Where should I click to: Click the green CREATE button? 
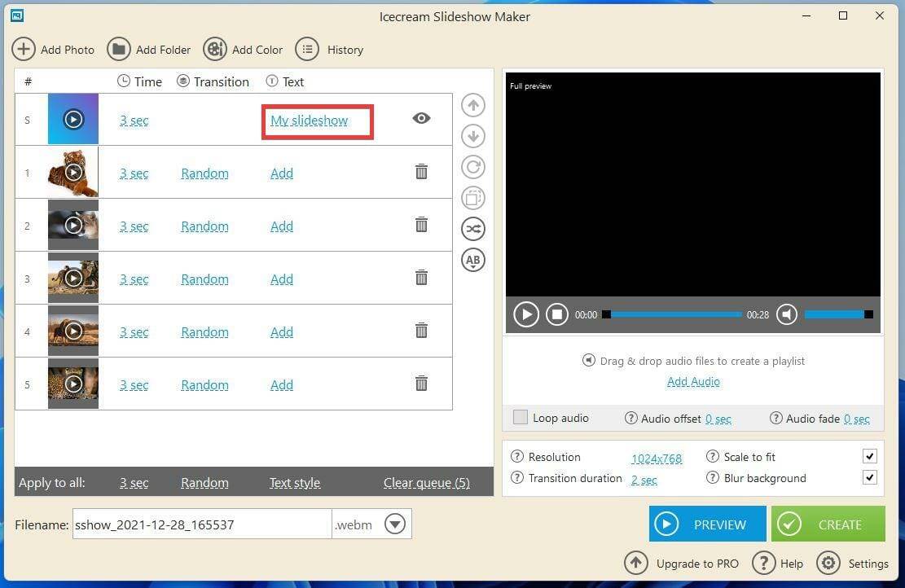[x=828, y=524]
